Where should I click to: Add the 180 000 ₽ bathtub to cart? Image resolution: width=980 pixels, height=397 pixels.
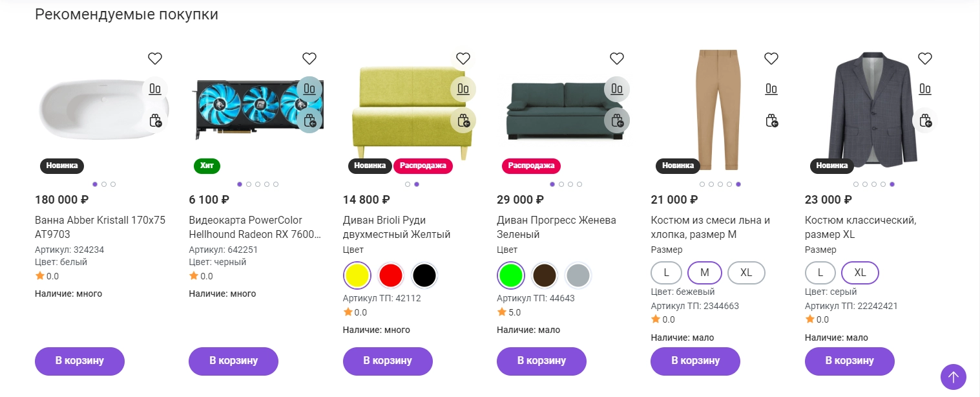tap(79, 361)
